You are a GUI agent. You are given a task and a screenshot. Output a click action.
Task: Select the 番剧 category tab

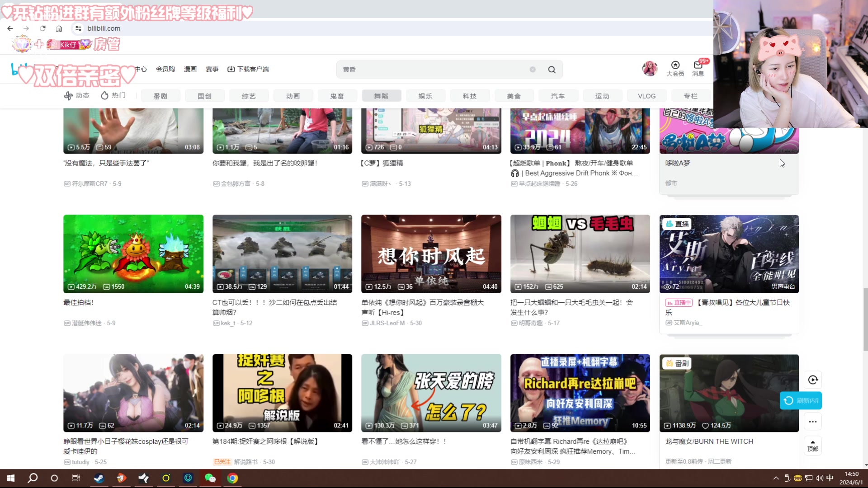coord(160,96)
